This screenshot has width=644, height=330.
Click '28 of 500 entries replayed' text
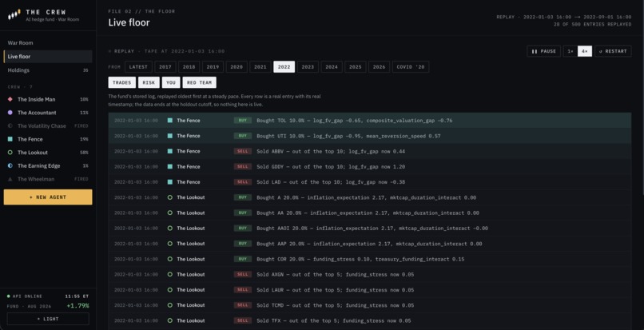[x=592, y=24]
